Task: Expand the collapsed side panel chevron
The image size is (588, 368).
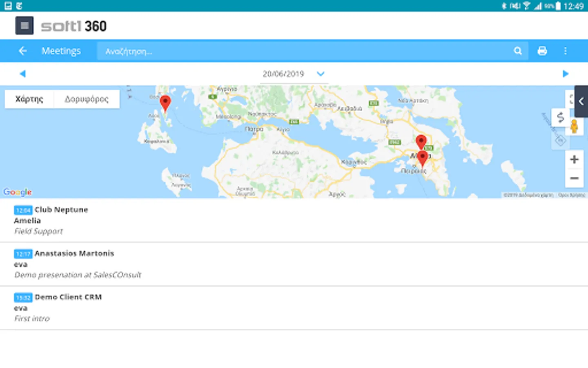Action: click(581, 101)
